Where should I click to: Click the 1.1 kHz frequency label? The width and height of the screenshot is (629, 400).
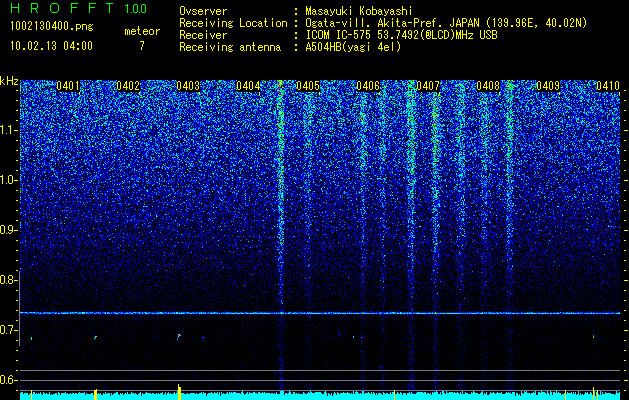(8, 130)
